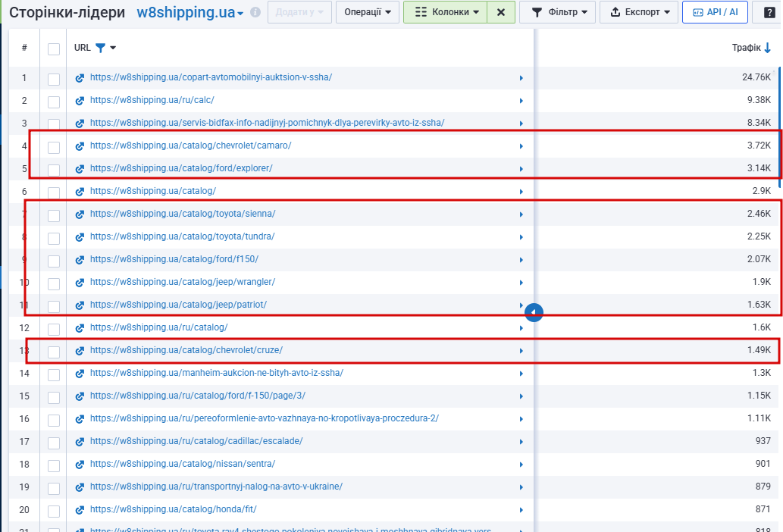Screen dimensions: 783x532
Task: Click the help question mark icon
Action: (x=769, y=12)
